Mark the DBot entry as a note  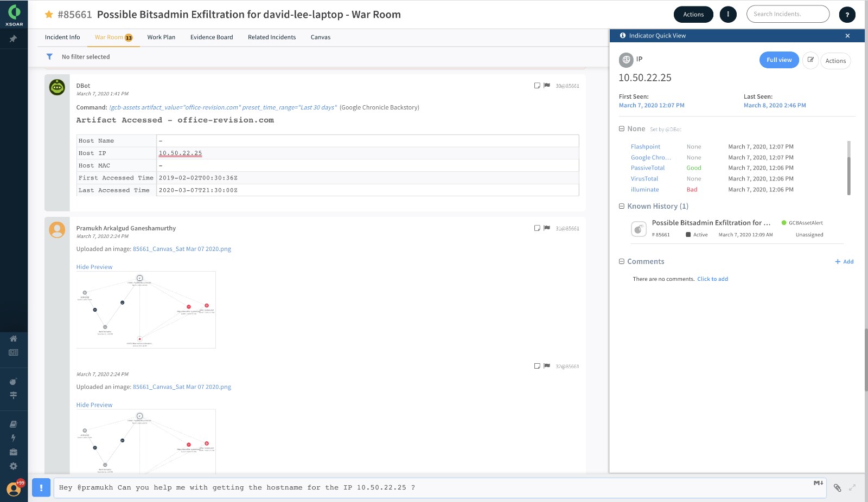(x=537, y=86)
